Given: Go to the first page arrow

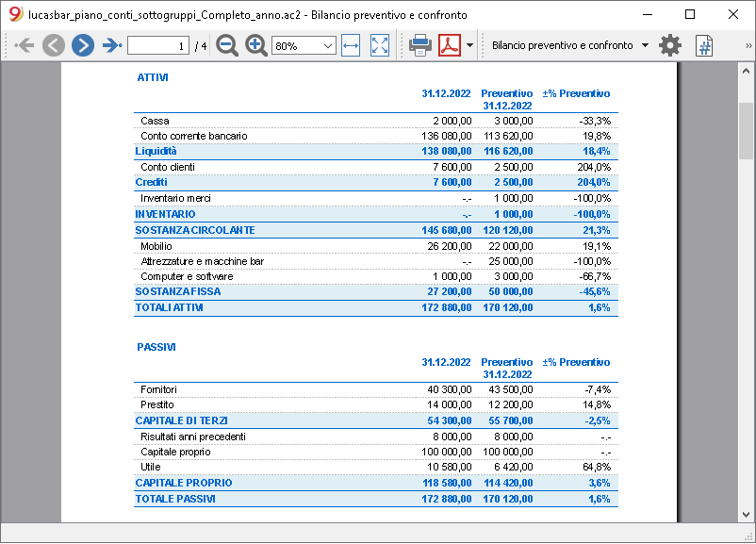Looking at the screenshot, I should (25, 46).
